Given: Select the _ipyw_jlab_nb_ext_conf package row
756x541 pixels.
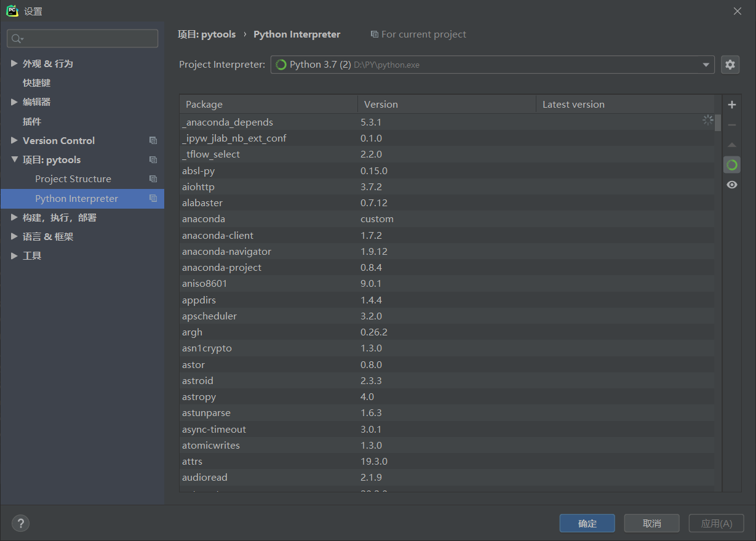Looking at the screenshot, I should [x=447, y=138].
